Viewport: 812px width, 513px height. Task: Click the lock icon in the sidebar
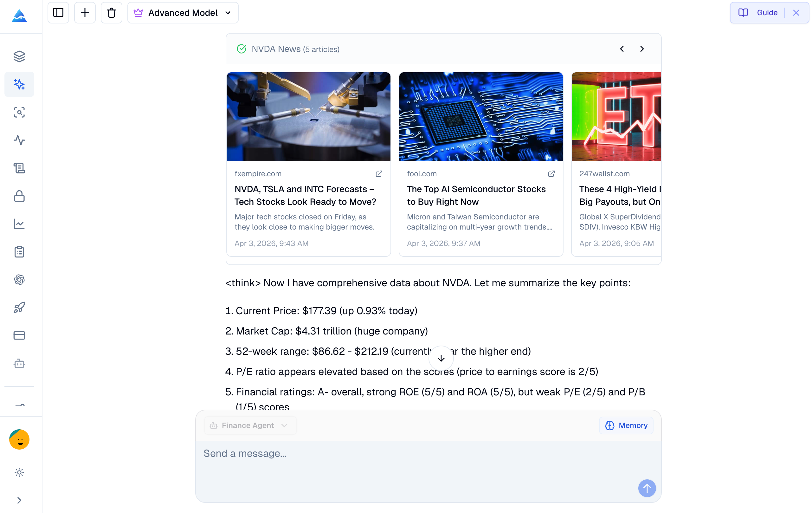19,196
